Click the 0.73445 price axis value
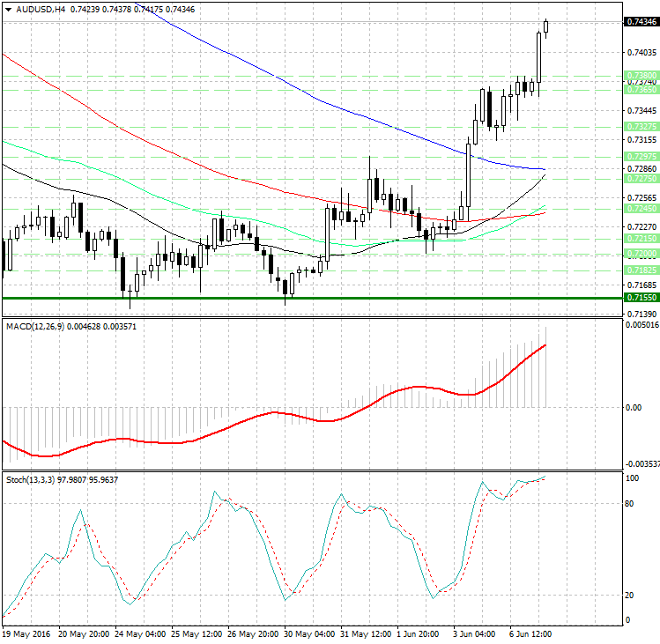Viewport: 660px width, 644px height. pyautogui.click(x=641, y=111)
